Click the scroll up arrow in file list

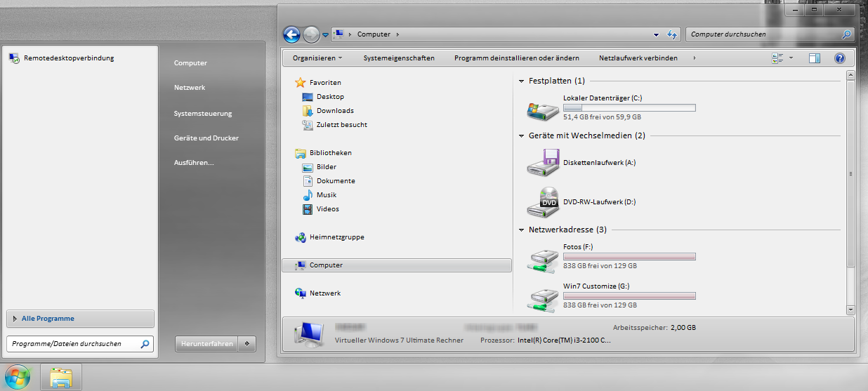(x=850, y=75)
